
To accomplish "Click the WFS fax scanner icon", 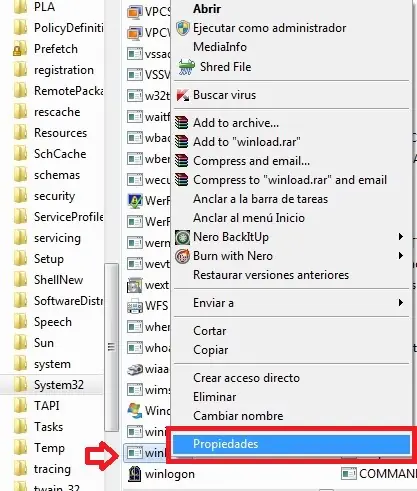I will [135, 306].
